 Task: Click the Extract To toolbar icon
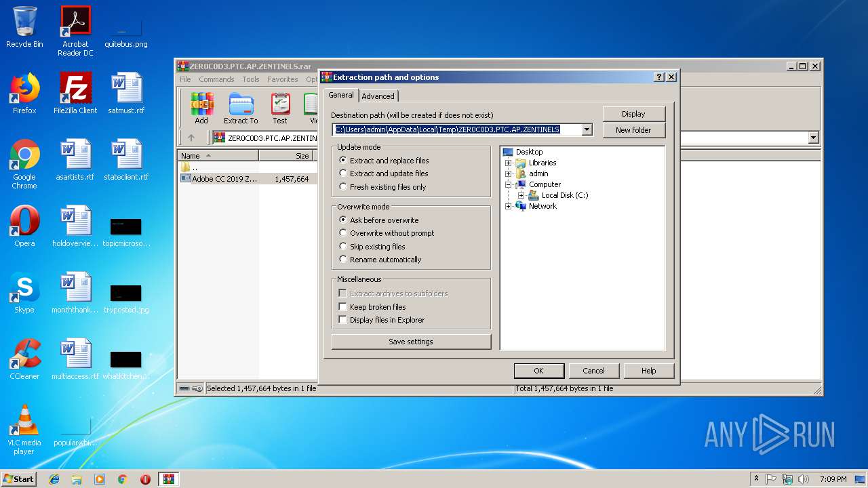point(241,108)
